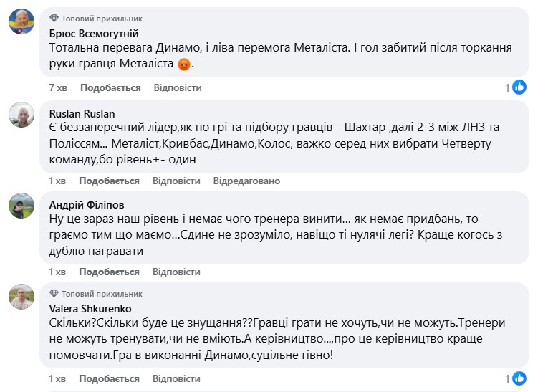
Task: Click Відповісти under Андрій Філіпов's comment
Action: [177, 272]
